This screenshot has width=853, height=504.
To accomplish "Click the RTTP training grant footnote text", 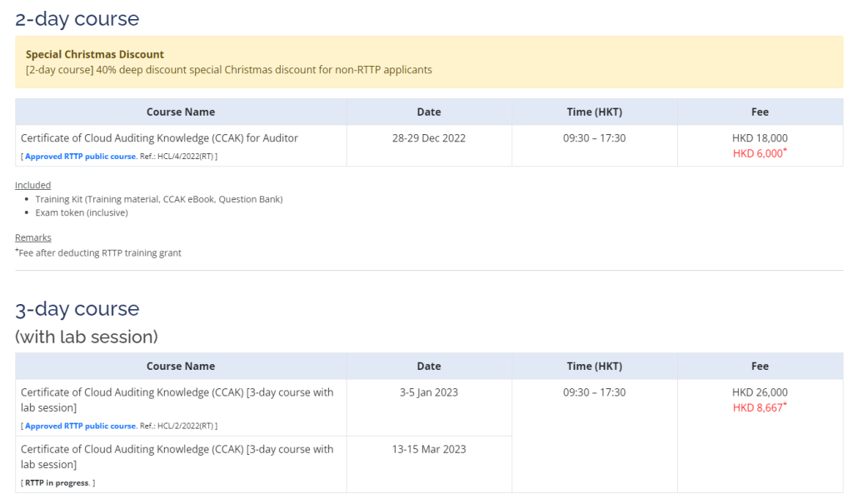I will pyautogui.click(x=100, y=252).
